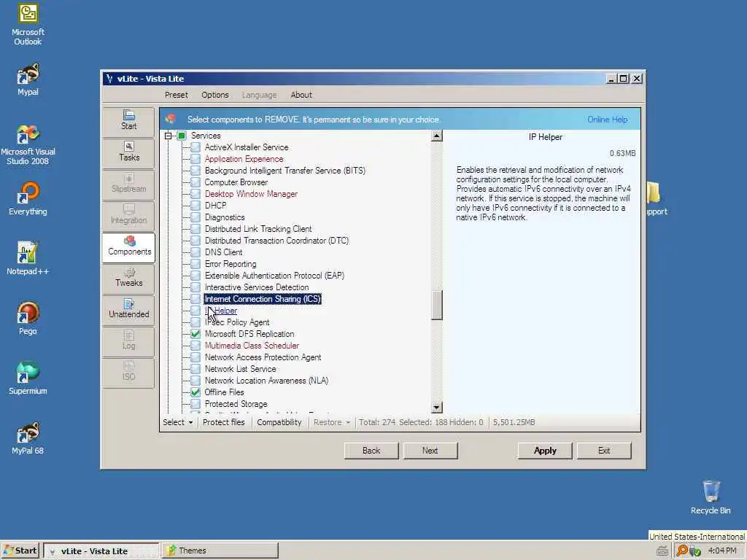Open the Preset menu
Viewport: 747px width, 560px height.
[x=177, y=95]
